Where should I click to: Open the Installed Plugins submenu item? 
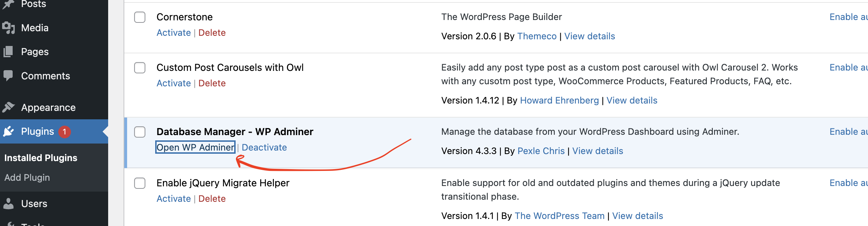pos(41,158)
